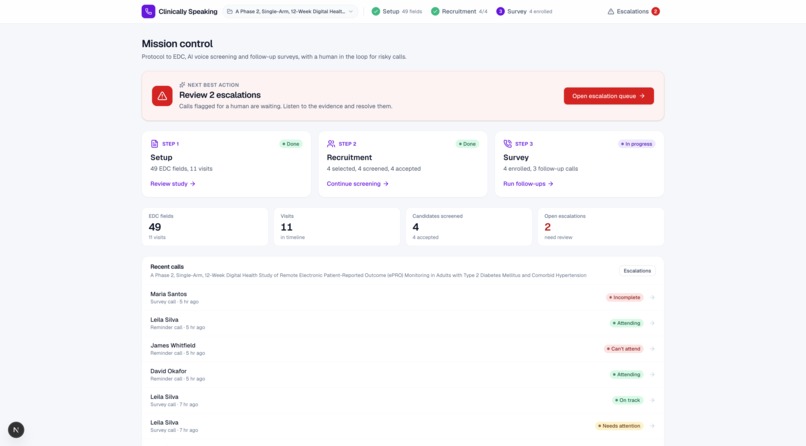
Task: Click the Candidates screened 4 stat card
Action: pyautogui.click(x=469, y=227)
